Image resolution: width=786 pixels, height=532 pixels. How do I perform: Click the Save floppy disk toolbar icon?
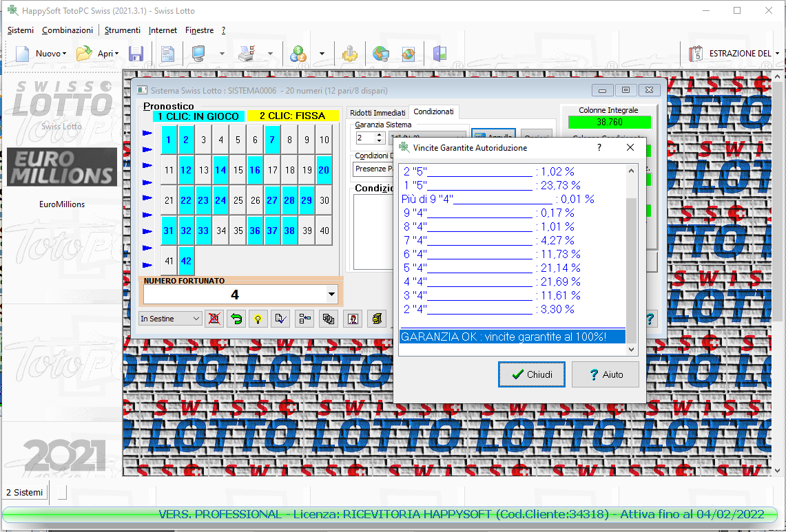click(136, 54)
